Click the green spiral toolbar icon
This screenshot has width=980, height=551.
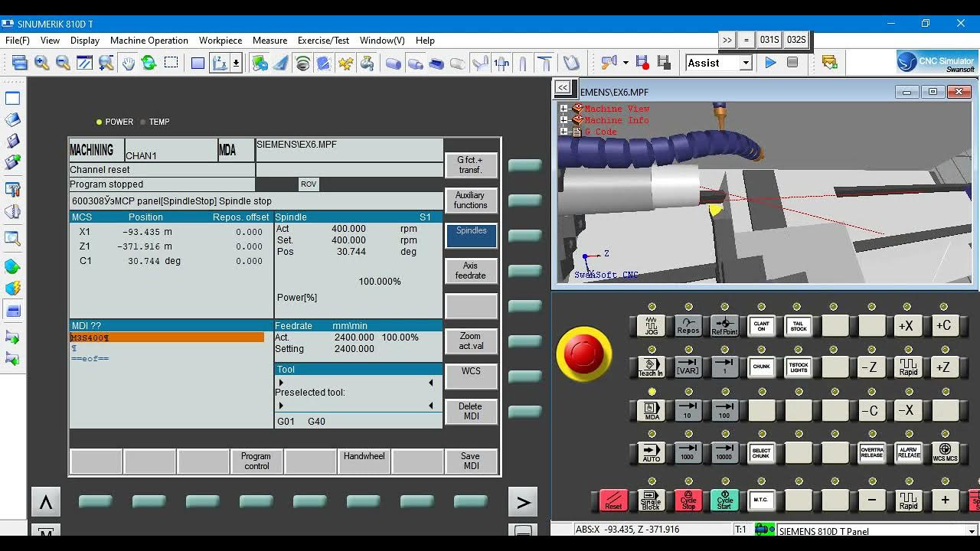click(x=303, y=64)
